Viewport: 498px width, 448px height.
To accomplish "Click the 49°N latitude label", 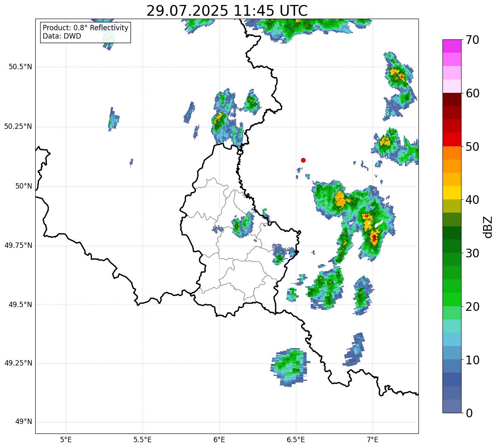I will pyautogui.click(x=24, y=422).
